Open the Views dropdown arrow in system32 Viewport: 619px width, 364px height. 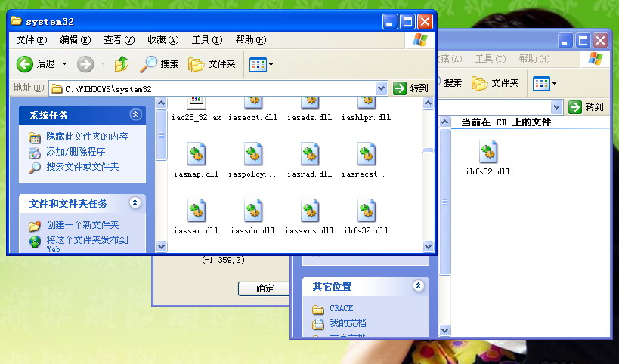point(271,64)
